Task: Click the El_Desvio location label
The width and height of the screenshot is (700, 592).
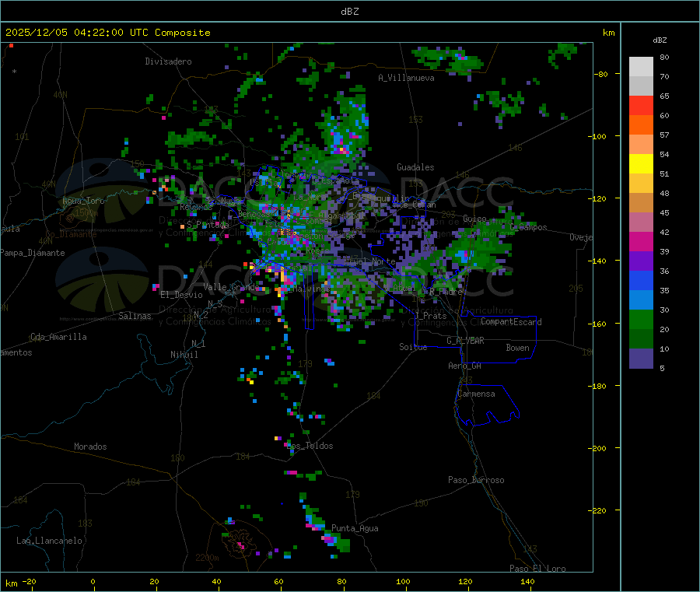Action: click(181, 295)
